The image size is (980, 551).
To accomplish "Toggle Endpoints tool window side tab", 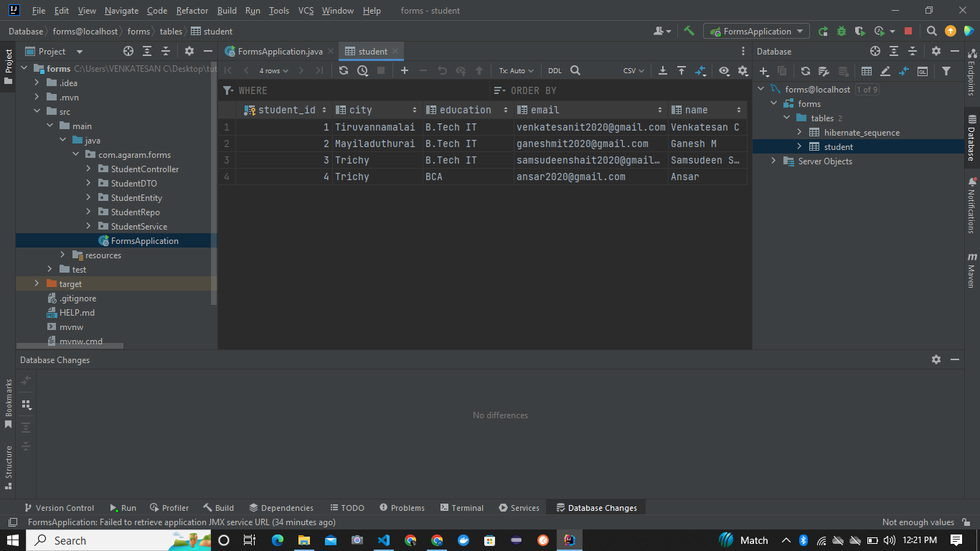I will 972,72.
